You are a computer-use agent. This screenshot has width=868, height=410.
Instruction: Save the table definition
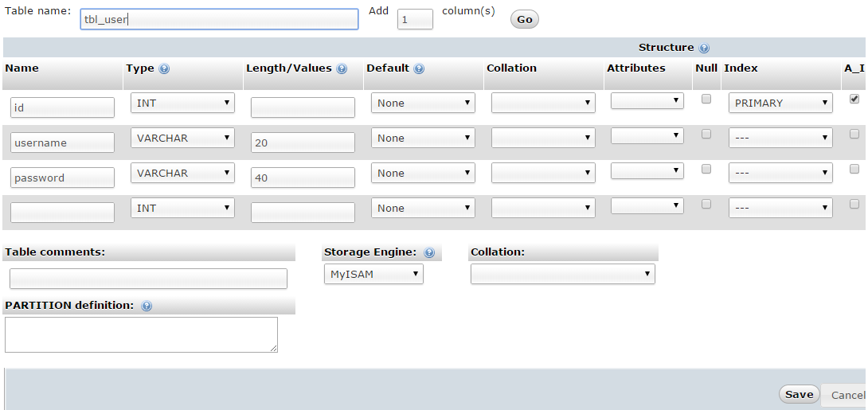tap(799, 394)
